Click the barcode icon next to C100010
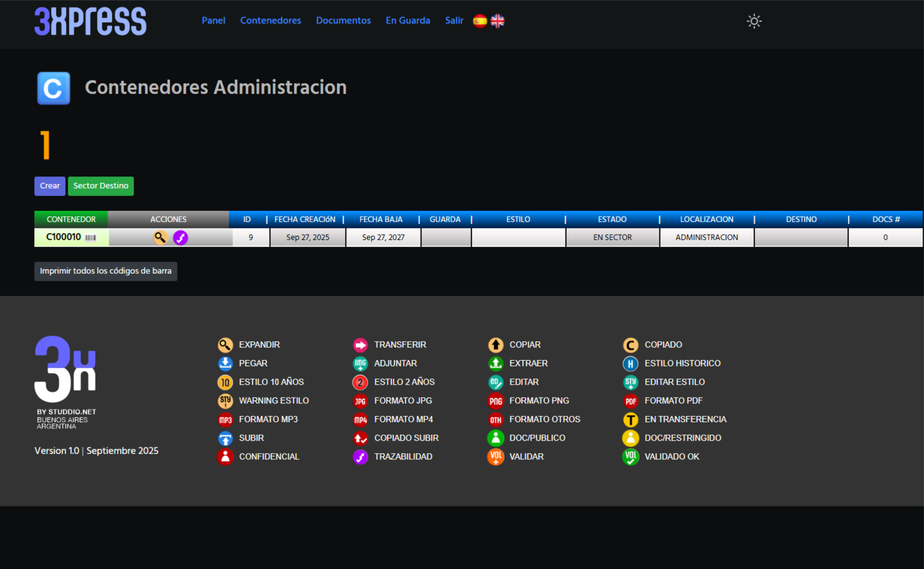The image size is (924, 569). tap(90, 237)
